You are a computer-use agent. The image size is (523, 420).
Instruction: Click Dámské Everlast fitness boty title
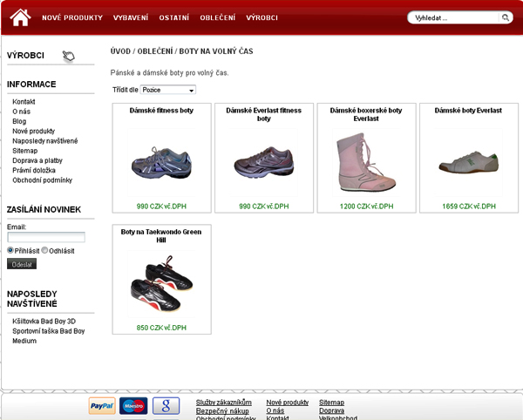pyautogui.click(x=264, y=114)
